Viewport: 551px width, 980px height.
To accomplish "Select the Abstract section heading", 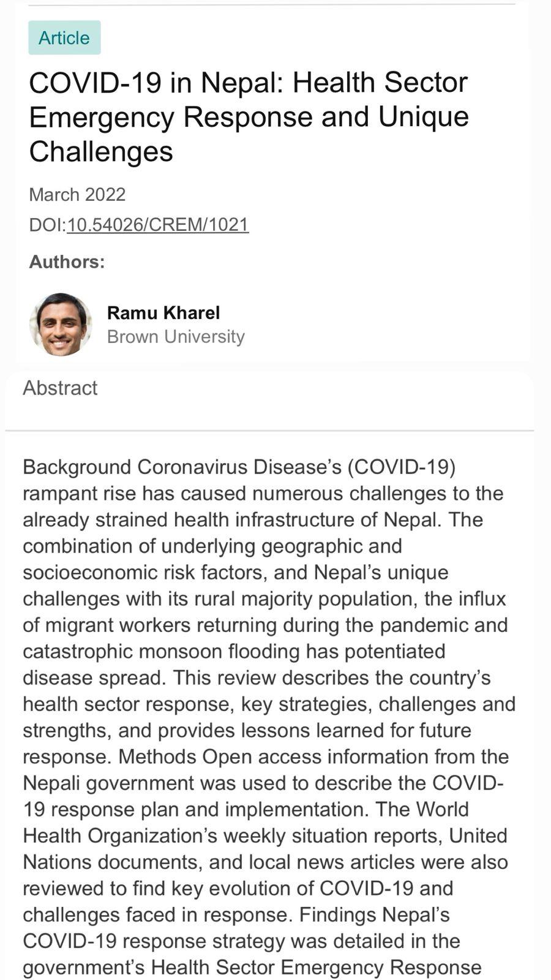I will (x=60, y=388).
